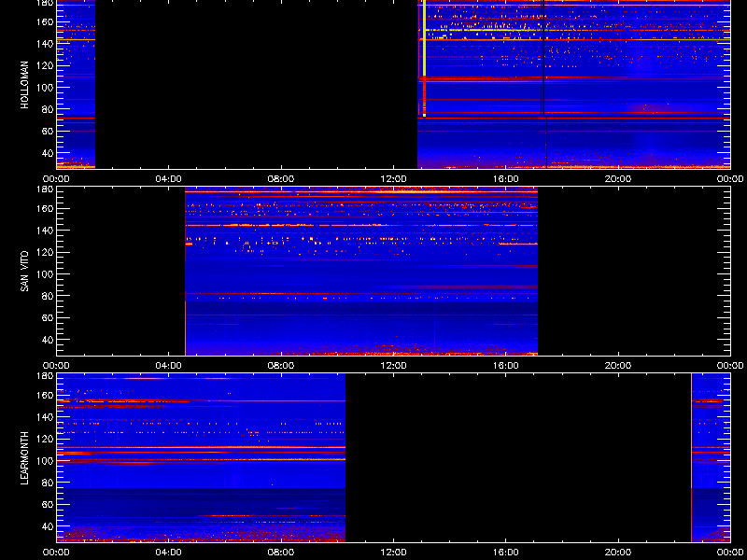The image size is (747, 560).
Task: Pick the 180 label on San Vito axis
Action: [47, 189]
